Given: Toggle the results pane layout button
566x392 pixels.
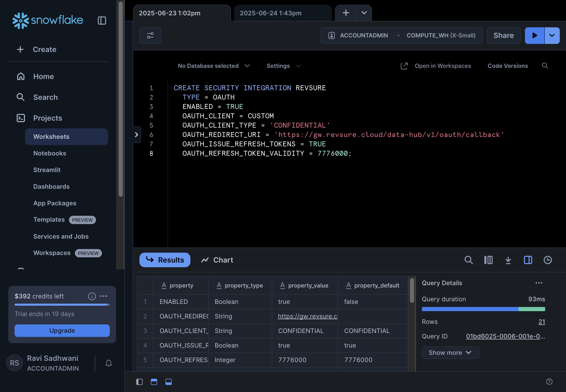Looking at the screenshot, I should pyautogui.click(x=169, y=382).
